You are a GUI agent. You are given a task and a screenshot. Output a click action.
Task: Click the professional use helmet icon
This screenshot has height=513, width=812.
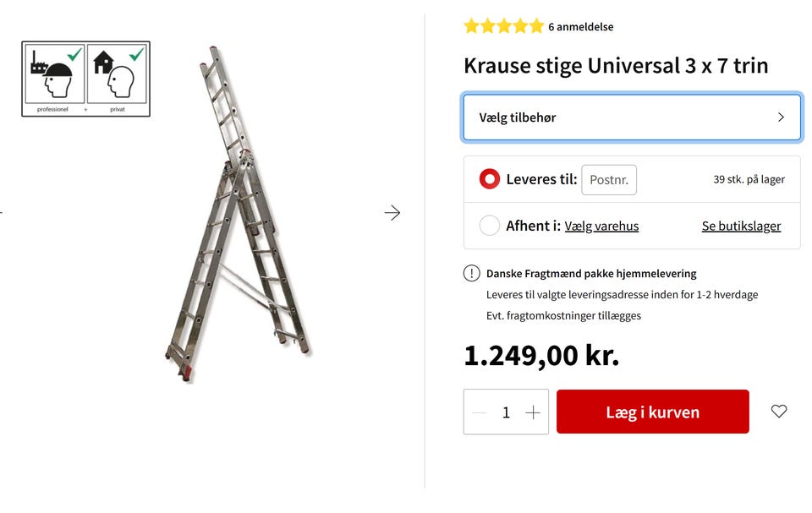54,74
